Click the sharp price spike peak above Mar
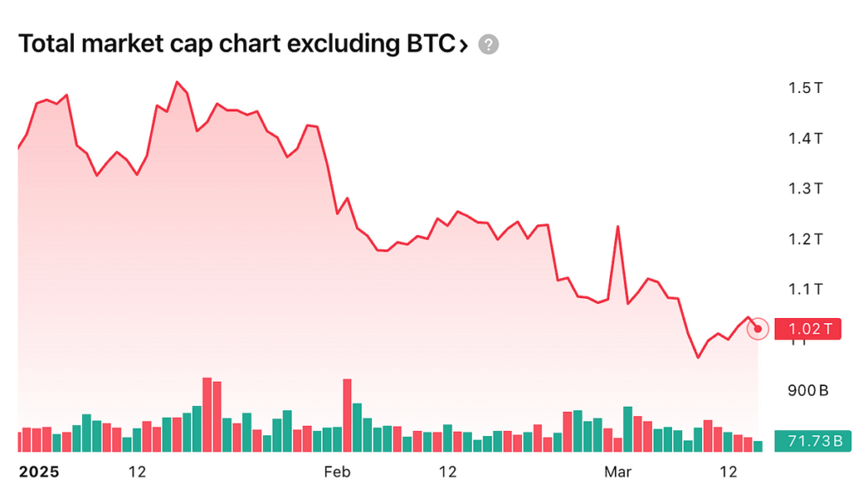 pos(618,227)
